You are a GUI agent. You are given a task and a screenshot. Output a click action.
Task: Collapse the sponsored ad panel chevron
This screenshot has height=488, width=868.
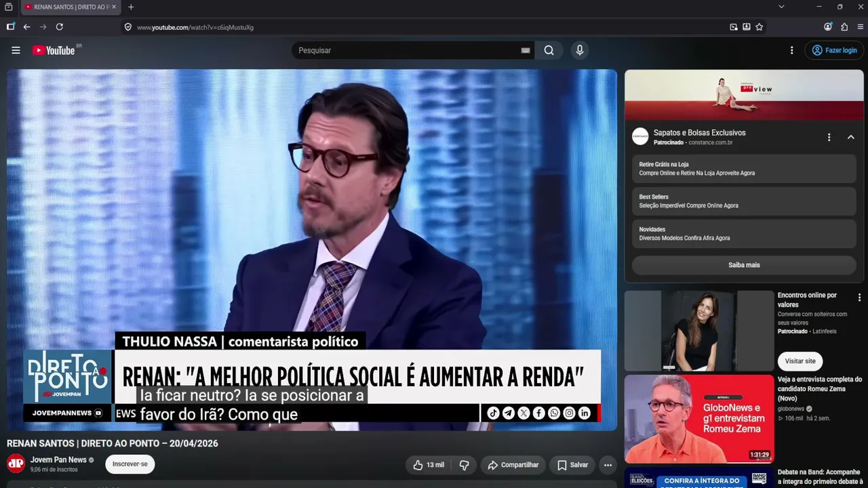pyautogui.click(x=850, y=138)
